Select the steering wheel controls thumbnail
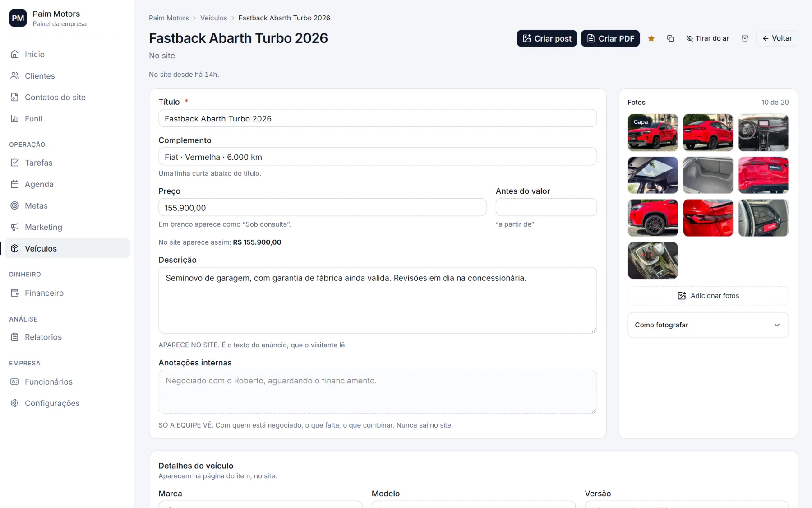 click(x=763, y=218)
